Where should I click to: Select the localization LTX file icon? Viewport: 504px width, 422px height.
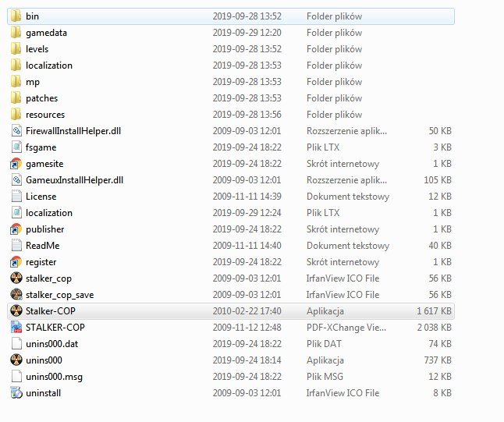click(16, 213)
